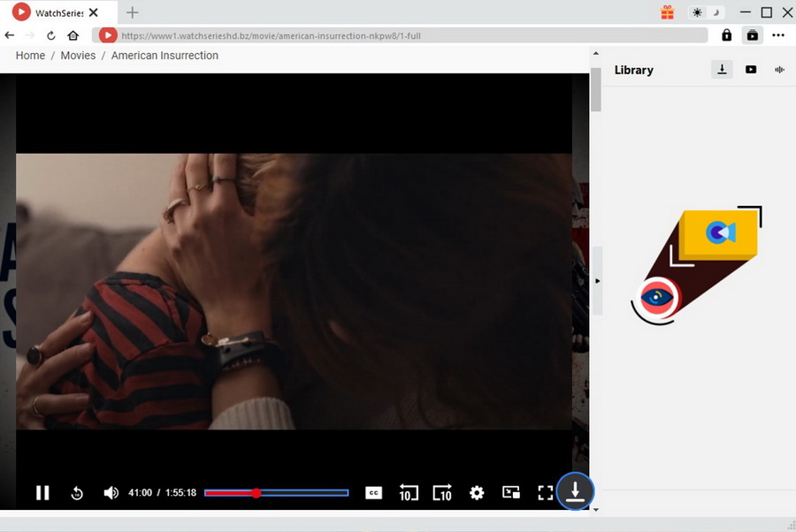Mute the video volume
The image size is (796, 532).
point(111,493)
